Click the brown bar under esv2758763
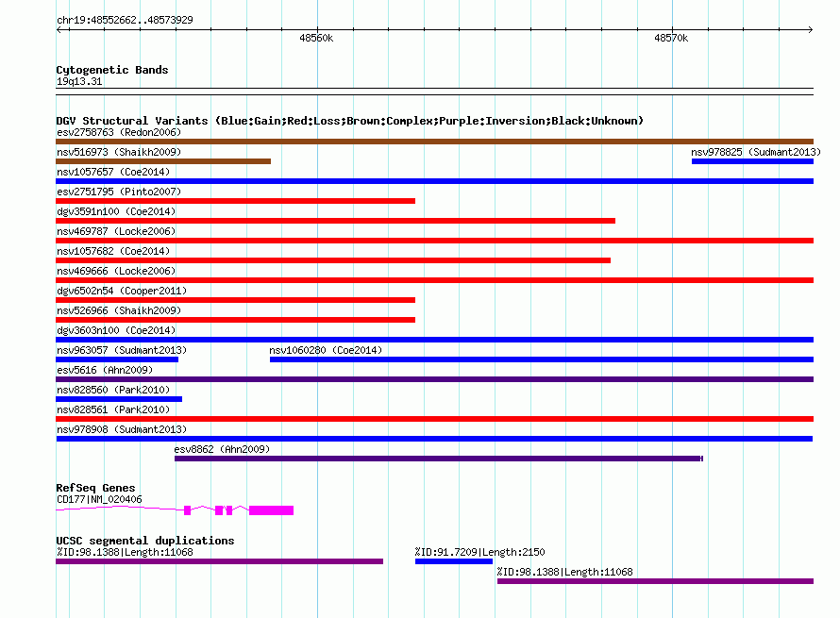 point(434,142)
